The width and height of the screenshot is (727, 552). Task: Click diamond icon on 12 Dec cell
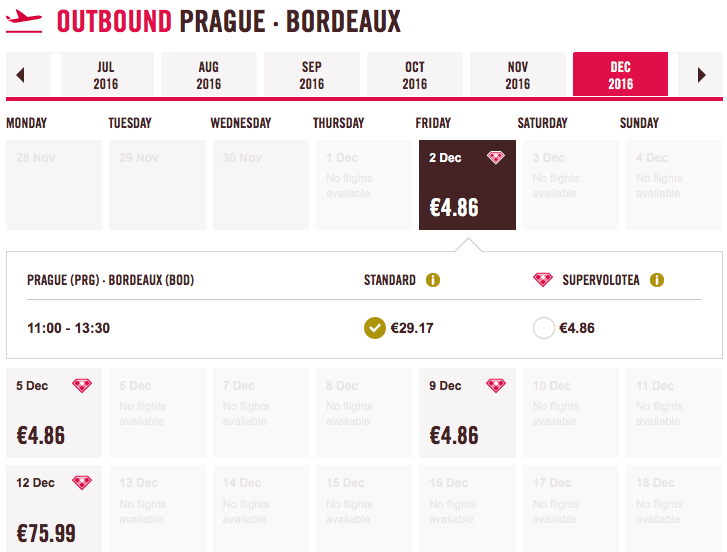pos(82,482)
